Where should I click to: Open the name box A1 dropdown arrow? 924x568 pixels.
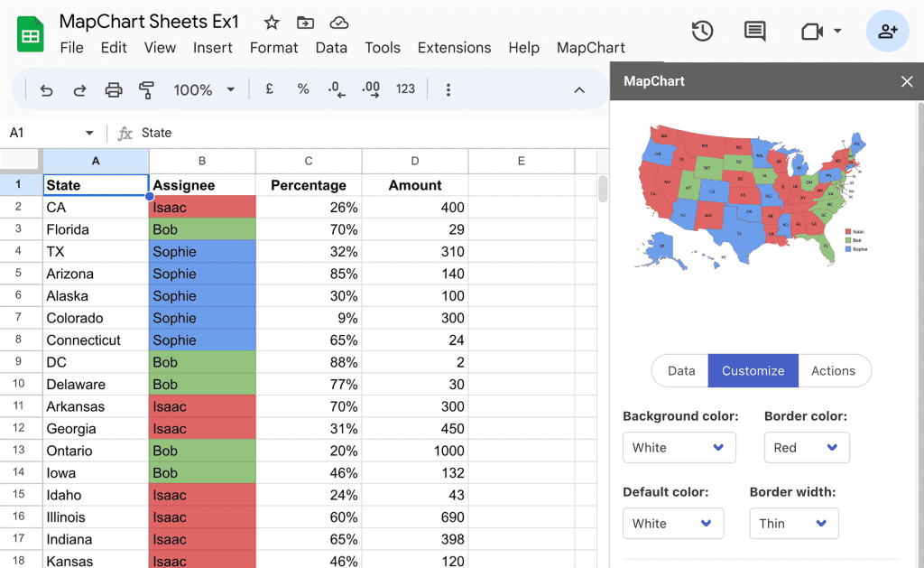click(x=89, y=133)
